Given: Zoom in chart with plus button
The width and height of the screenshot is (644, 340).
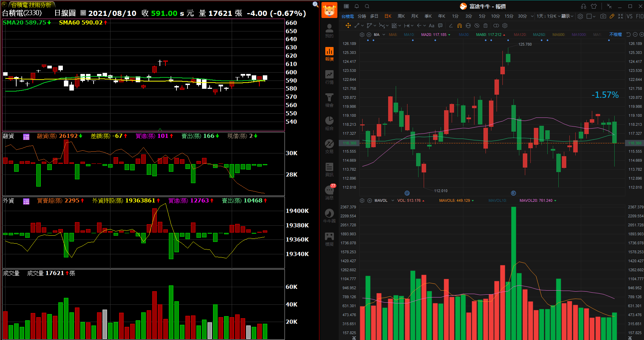Looking at the screenshot, I should coord(642,35).
